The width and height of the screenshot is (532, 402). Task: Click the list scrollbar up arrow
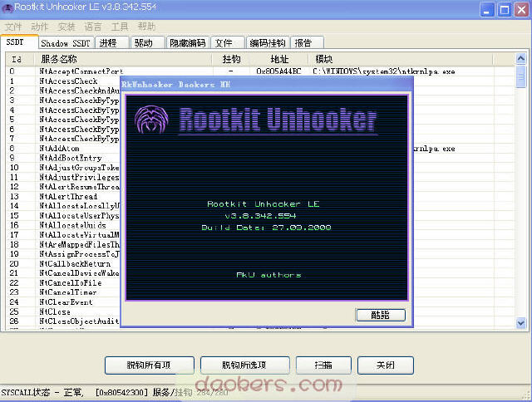(x=521, y=59)
